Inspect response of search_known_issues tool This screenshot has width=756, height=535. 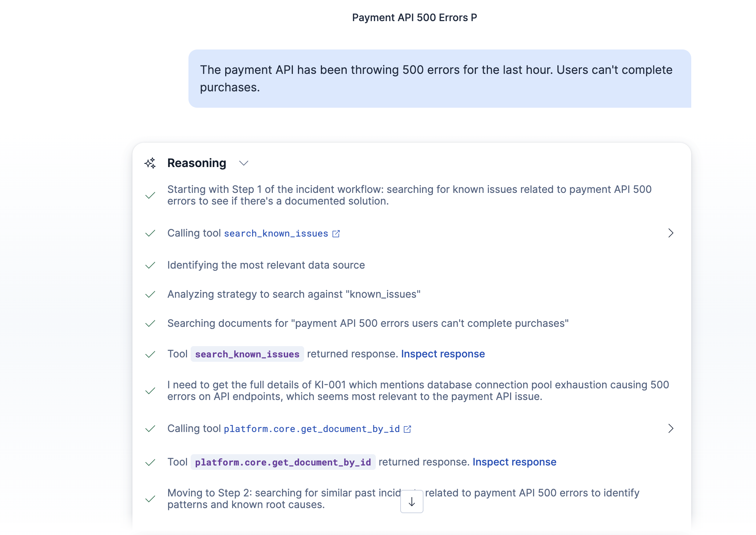(x=443, y=354)
